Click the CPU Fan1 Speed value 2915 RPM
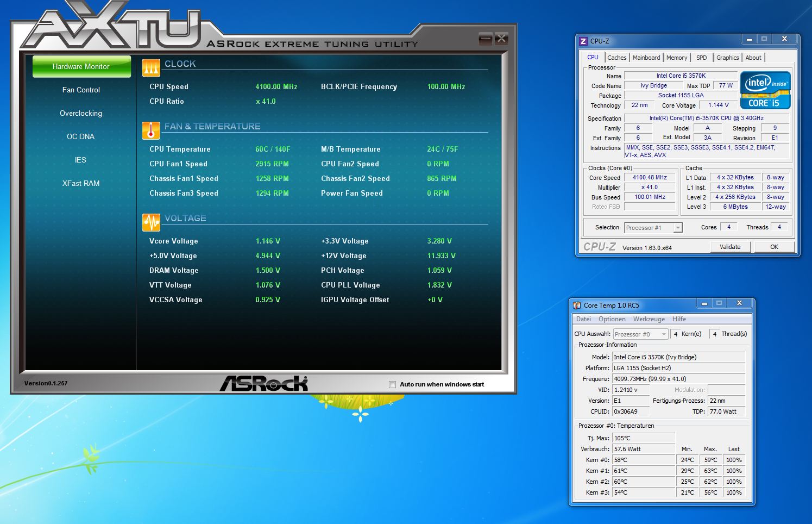 (x=272, y=164)
